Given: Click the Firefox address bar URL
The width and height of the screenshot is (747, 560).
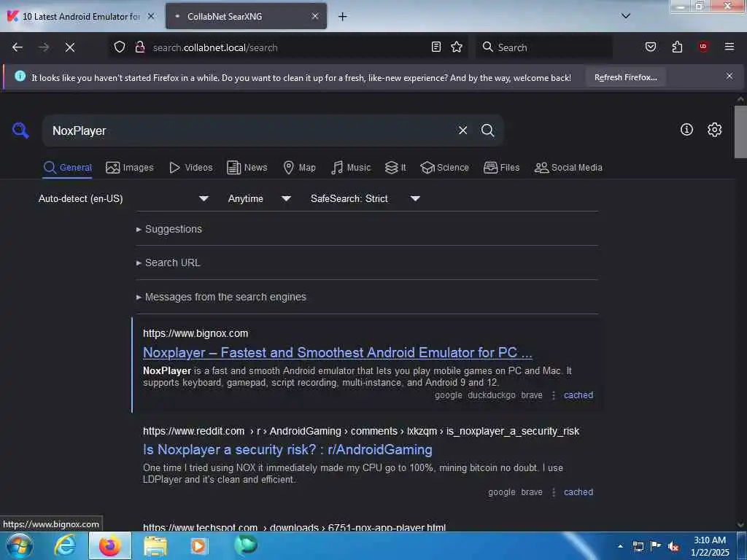Looking at the screenshot, I should click(286, 47).
